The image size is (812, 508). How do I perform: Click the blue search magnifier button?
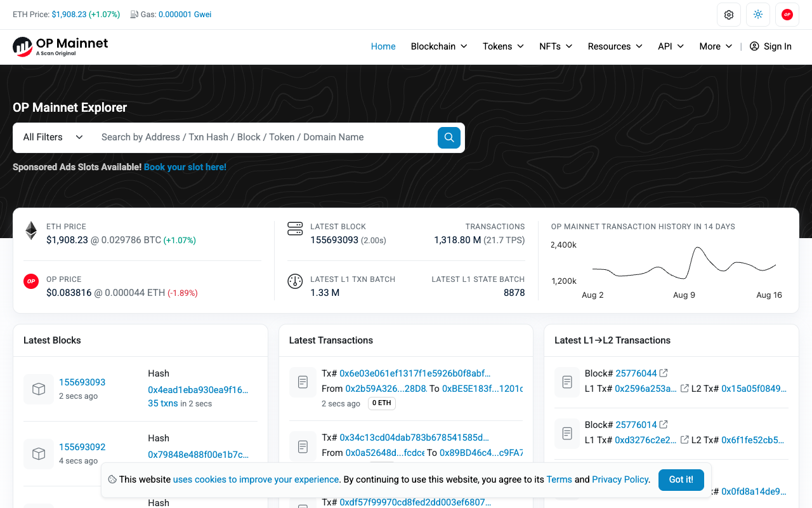(449, 137)
